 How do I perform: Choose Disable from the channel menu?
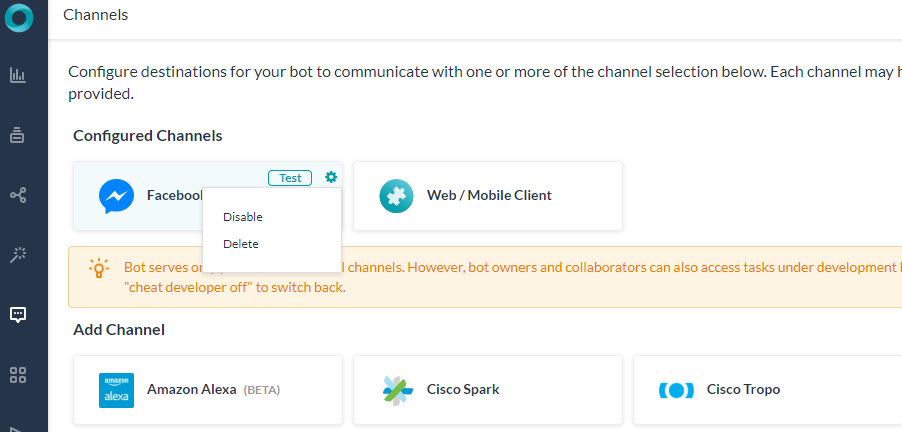point(243,216)
